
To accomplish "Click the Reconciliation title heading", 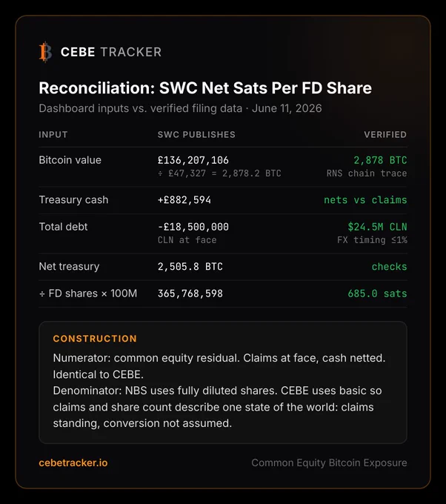I will pyautogui.click(x=205, y=88).
